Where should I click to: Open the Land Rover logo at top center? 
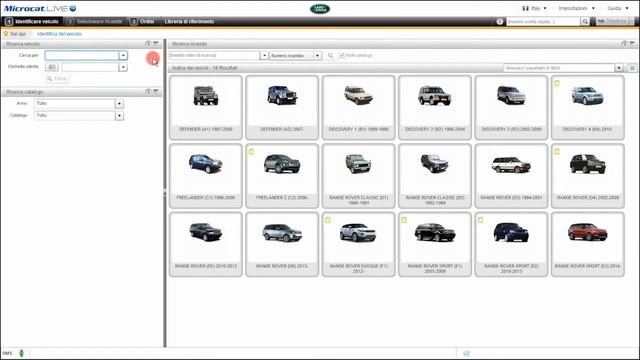click(x=320, y=9)
